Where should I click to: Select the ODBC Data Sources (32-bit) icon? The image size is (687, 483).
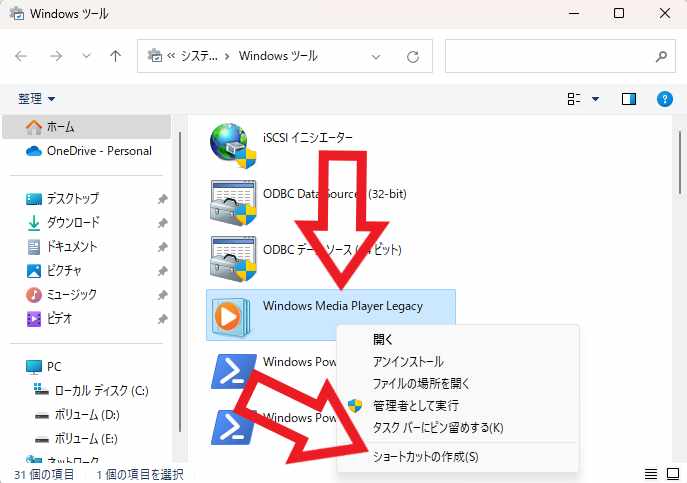[233, 202]
